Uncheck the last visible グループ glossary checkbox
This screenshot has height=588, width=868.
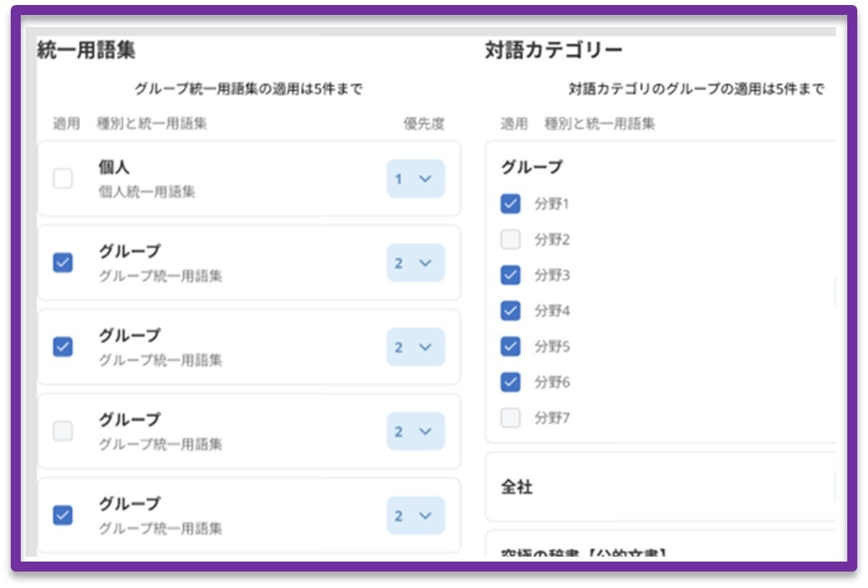63,515
